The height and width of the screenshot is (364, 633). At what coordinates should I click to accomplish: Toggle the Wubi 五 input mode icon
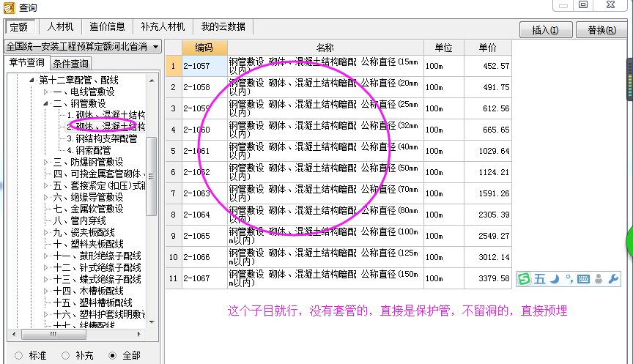(x=540, y=279)
